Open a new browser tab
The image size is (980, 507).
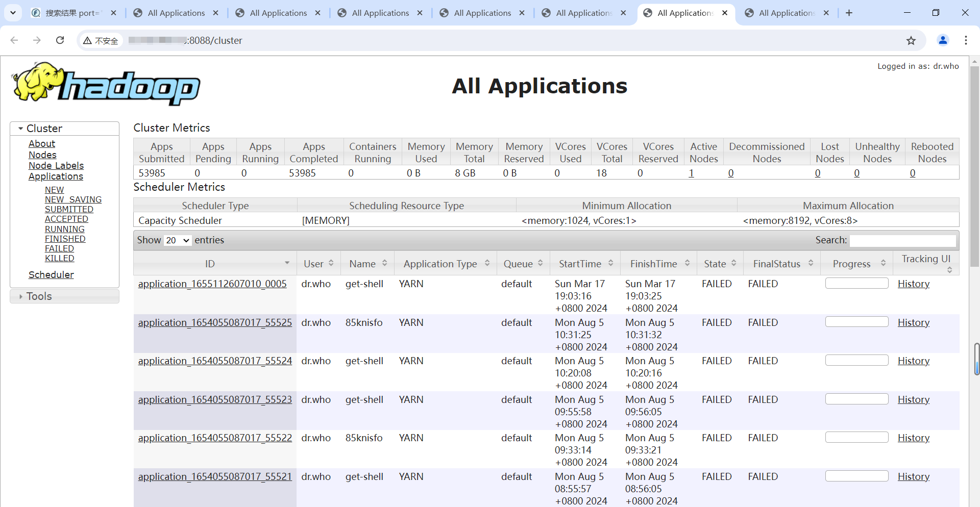click(x=849, y=13)
